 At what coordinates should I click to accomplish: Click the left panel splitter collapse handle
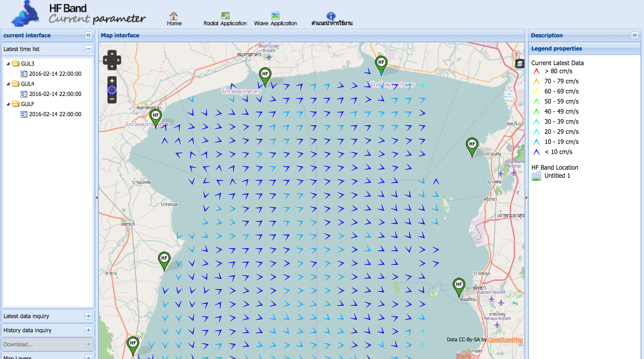[97, 198]
